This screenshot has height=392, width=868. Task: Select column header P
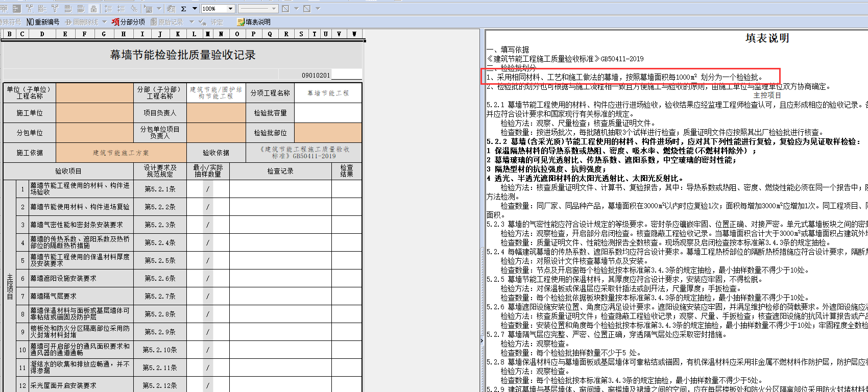253,34
